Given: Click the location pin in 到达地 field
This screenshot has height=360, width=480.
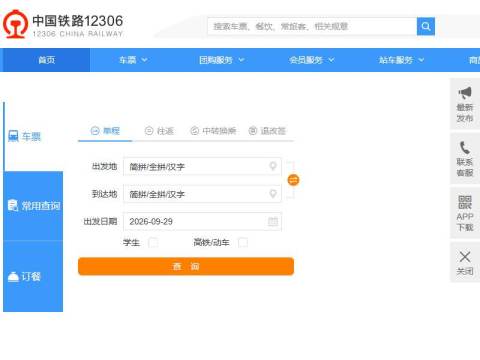Looking at the screenshot, I should 273,194.
